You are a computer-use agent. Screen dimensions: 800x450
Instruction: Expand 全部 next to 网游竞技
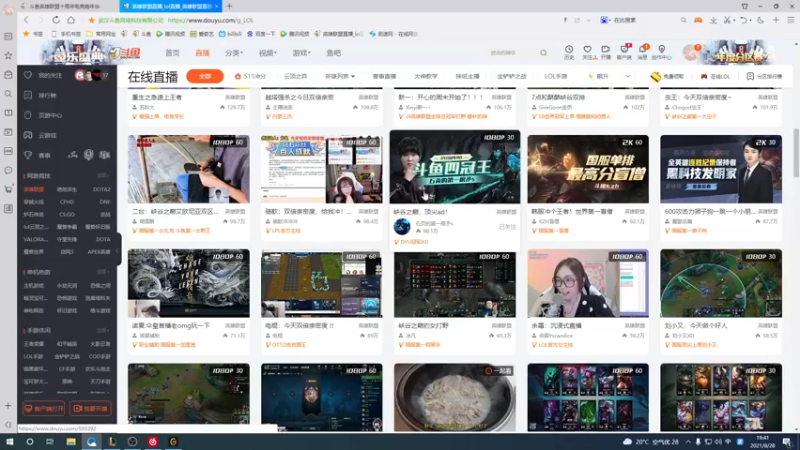click(x=103, y=176)
